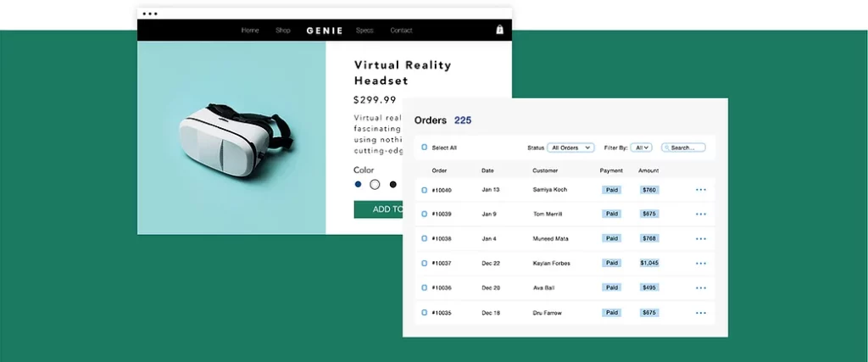Select the checkbox for order #10037

[425, 264]
